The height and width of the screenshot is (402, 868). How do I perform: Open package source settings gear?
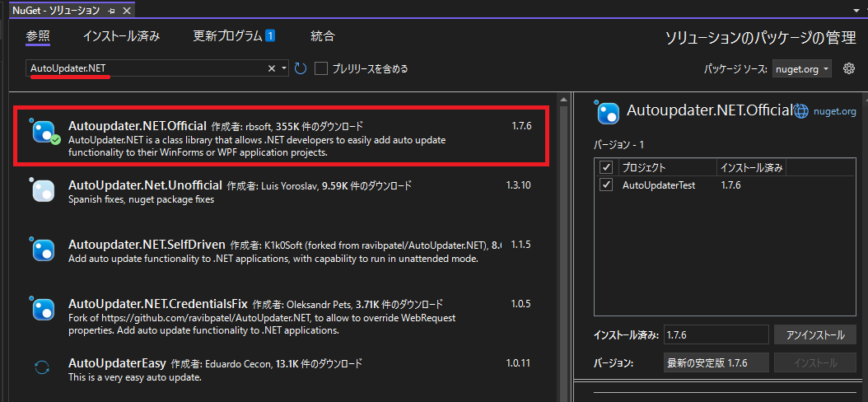848,68
